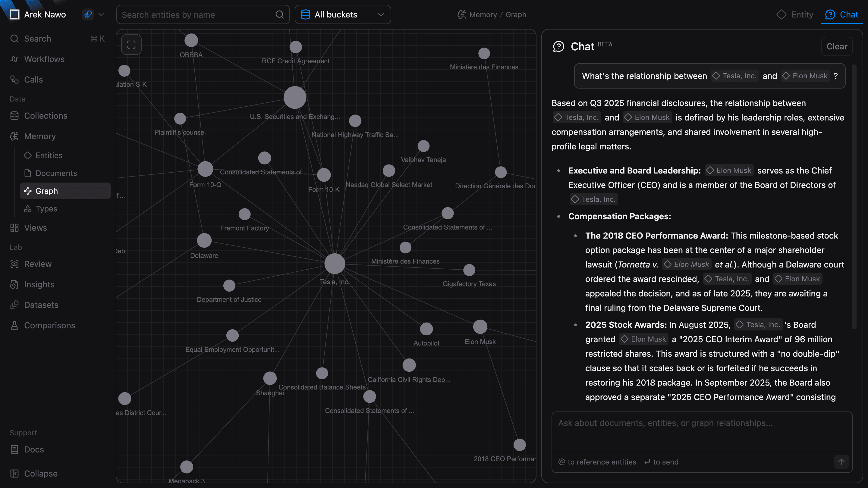The height and width of the screenshot is (488, 868).
Task: Expand the workspace chevron dropdown
Action: pyautogui.click(x=101, y=14)
